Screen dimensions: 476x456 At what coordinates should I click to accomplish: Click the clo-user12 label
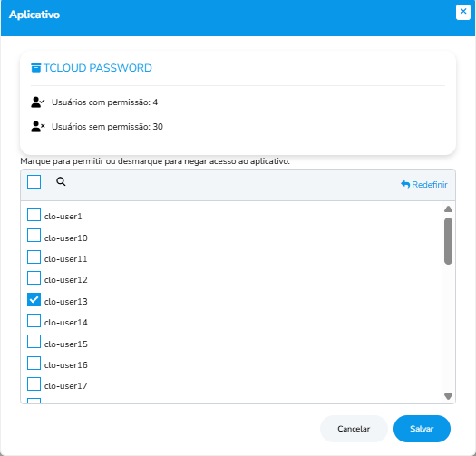66,280
